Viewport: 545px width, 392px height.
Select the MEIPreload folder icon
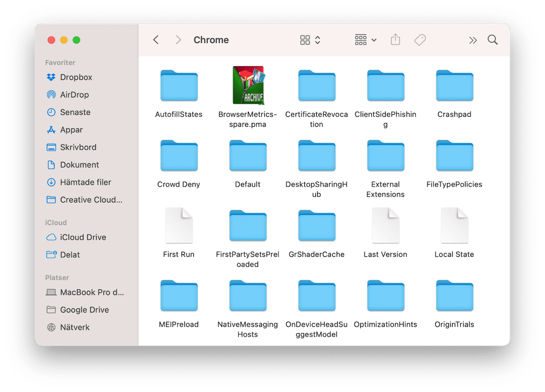coord(179,296)
